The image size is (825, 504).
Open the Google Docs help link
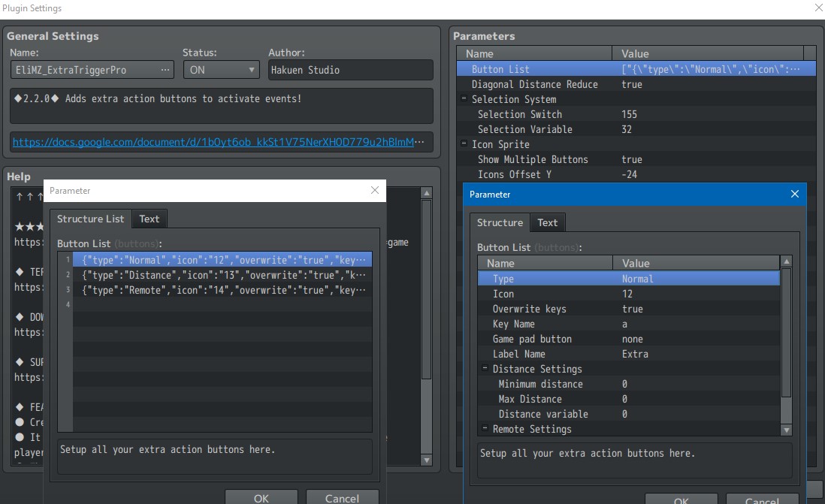218,142
